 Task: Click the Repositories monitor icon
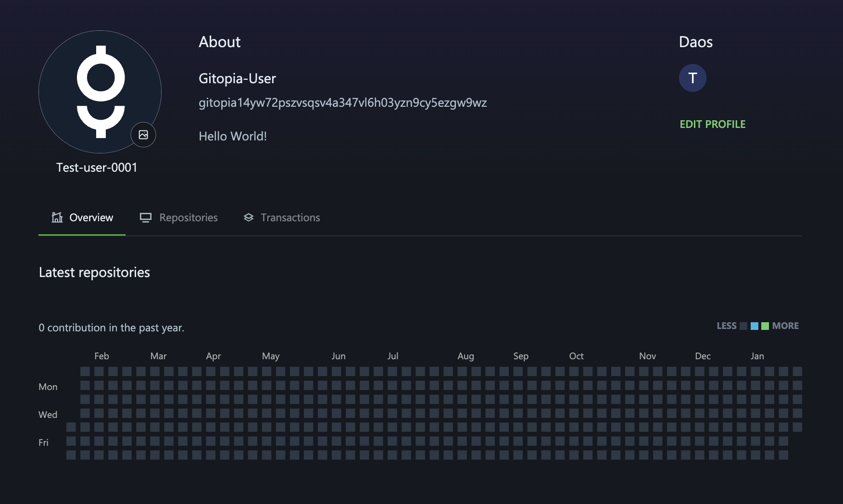145,217
